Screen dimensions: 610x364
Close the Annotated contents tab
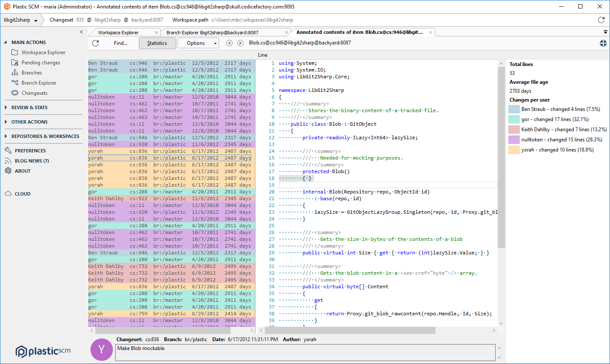pos(430,33)
